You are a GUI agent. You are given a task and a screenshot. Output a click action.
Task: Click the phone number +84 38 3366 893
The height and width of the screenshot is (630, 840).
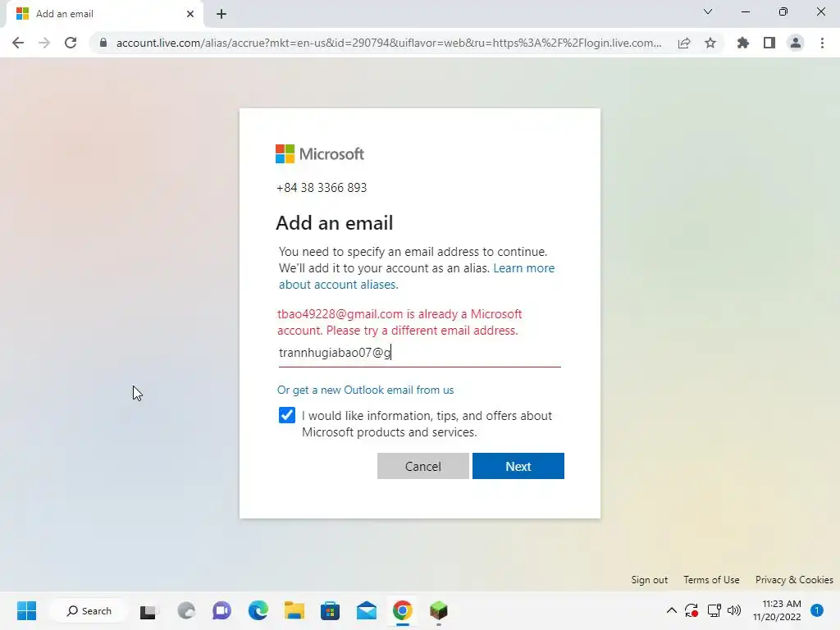coord(322,188)
